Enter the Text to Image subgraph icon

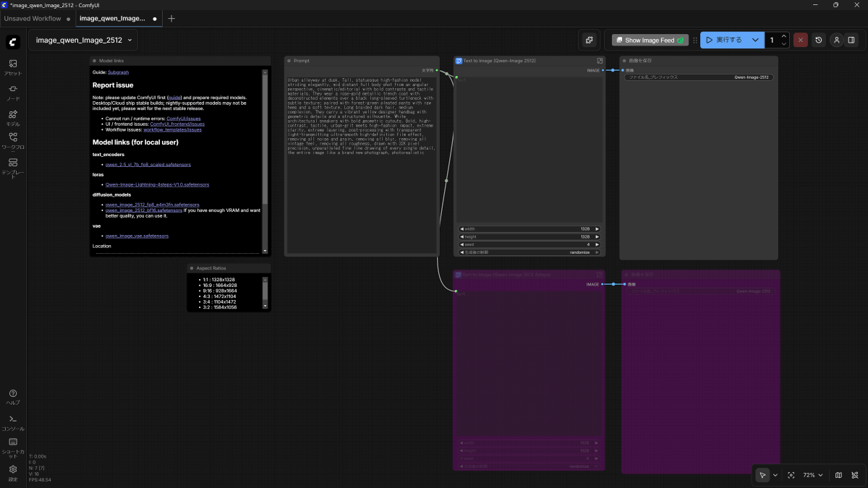(x=600, y=61)
